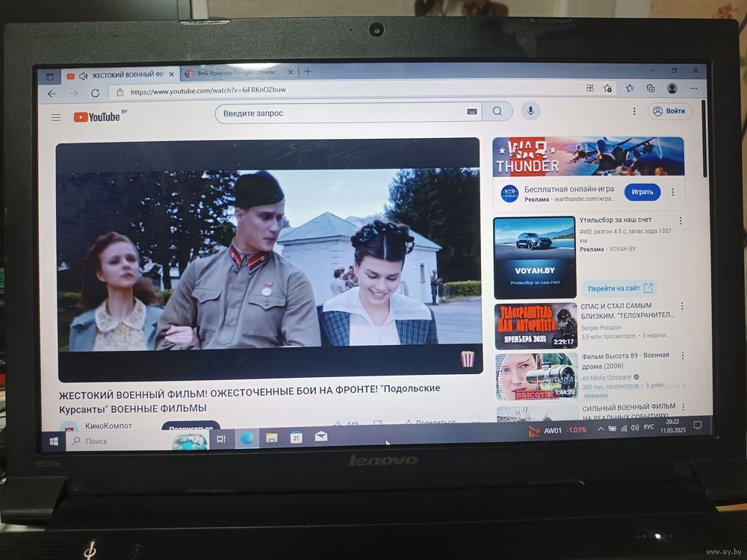This screenshot has height=560, width=747.
Task: Open the Фильм Высота 89 video title
Action: pyautogui.click(x=625, y=361)
